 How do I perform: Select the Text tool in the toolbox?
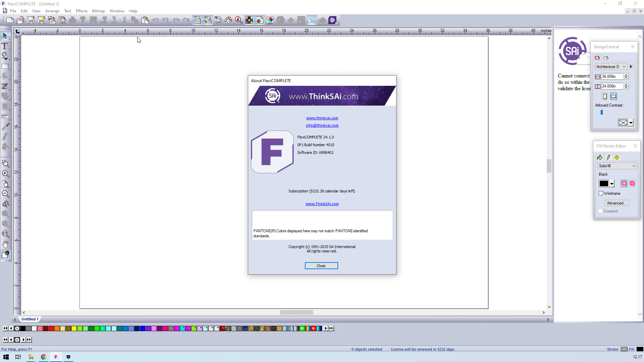[x=5, y=46]
